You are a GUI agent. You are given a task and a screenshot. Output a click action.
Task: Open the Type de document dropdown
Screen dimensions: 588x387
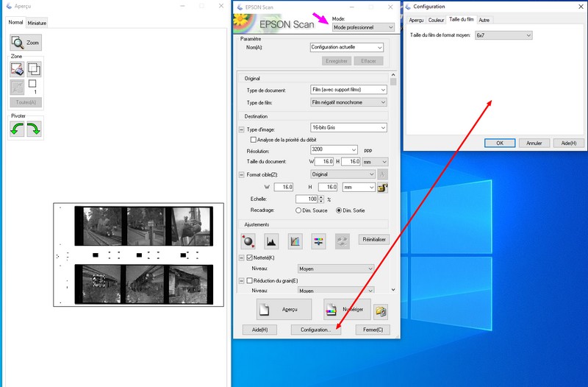click(348, 90)
